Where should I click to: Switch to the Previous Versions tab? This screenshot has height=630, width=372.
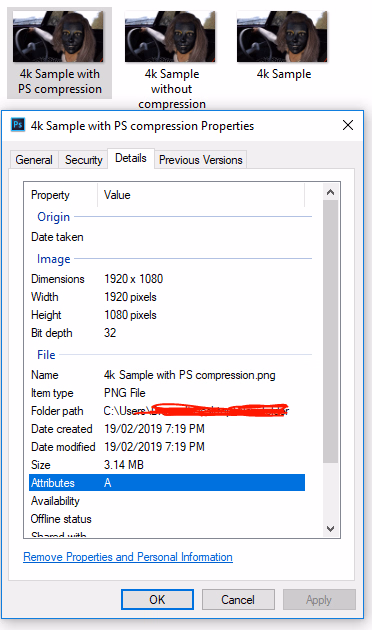[200, 160]
